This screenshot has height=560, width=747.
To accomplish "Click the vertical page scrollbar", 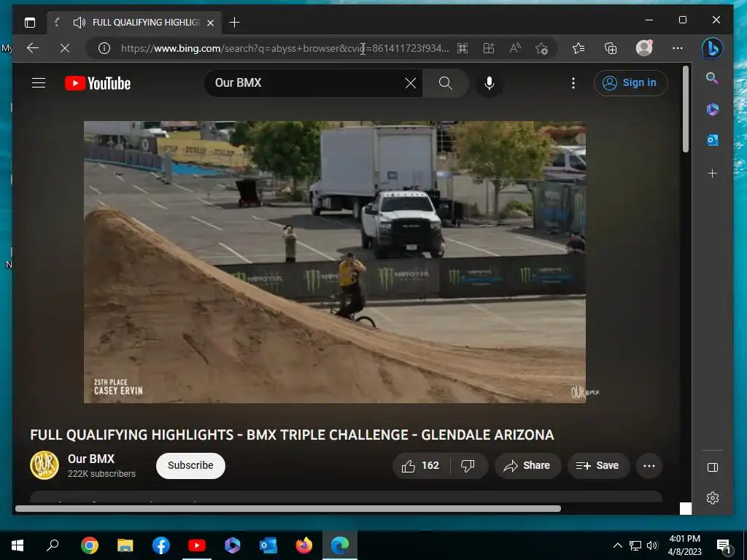I will coord(686,109).
